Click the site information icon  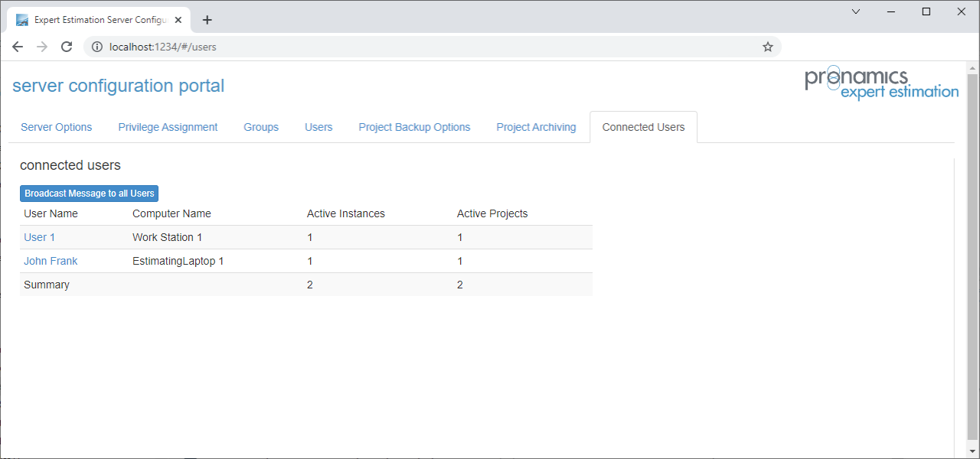(96, 47)
